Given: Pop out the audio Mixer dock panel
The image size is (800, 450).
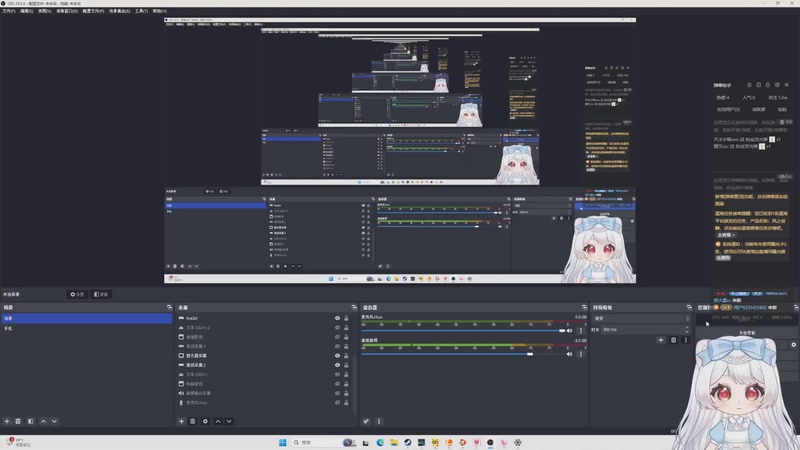Looking at the screenshot, I should [584, 308].
